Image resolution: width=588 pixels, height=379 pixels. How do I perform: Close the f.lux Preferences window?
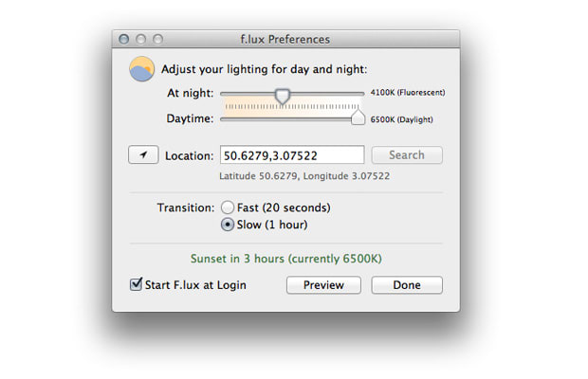point(123,39)
